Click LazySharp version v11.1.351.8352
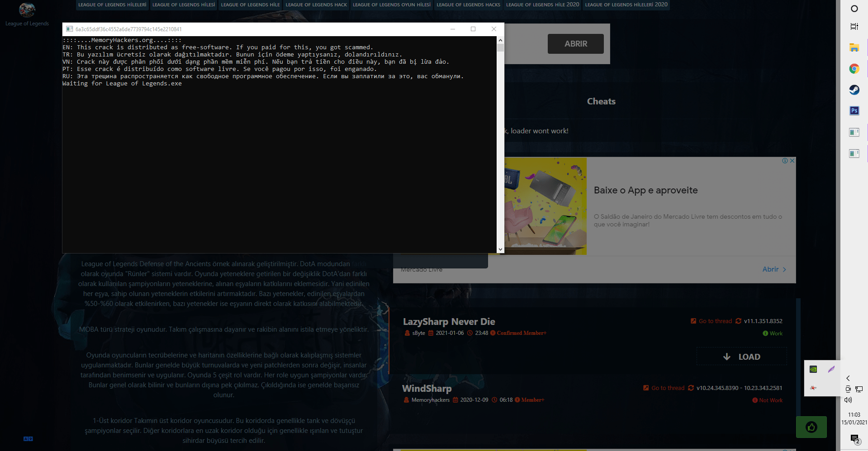This screenshot has height=451, width=868. (x=763, y=321)
